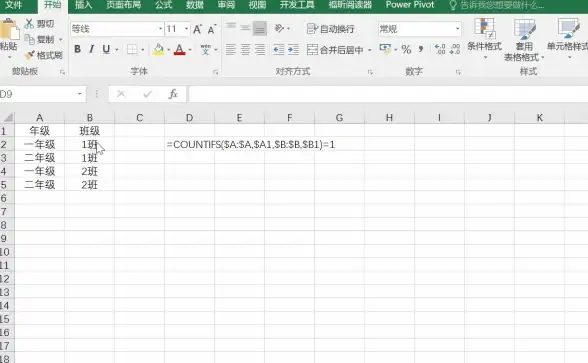588x363 pixels.
Task: Click the phonetic guide (文) icon
Action: point(206,50)
